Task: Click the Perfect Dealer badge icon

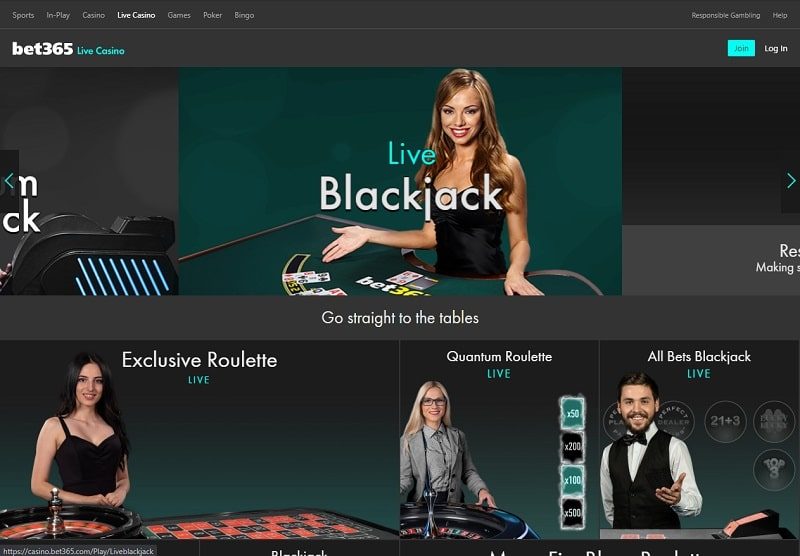Action: pyautogui.click(x=674, y=421)
